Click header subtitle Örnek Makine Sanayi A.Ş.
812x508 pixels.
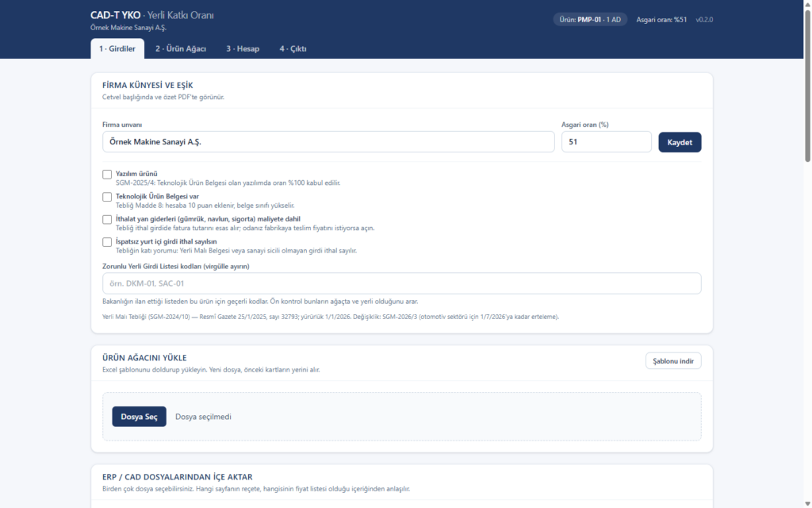tap(128, 28)
